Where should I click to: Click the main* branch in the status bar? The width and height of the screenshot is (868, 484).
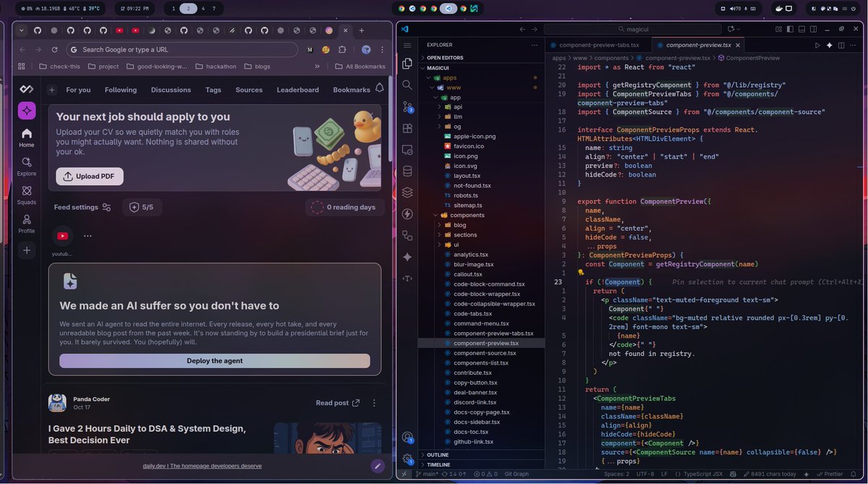click(x=428, y=474)
